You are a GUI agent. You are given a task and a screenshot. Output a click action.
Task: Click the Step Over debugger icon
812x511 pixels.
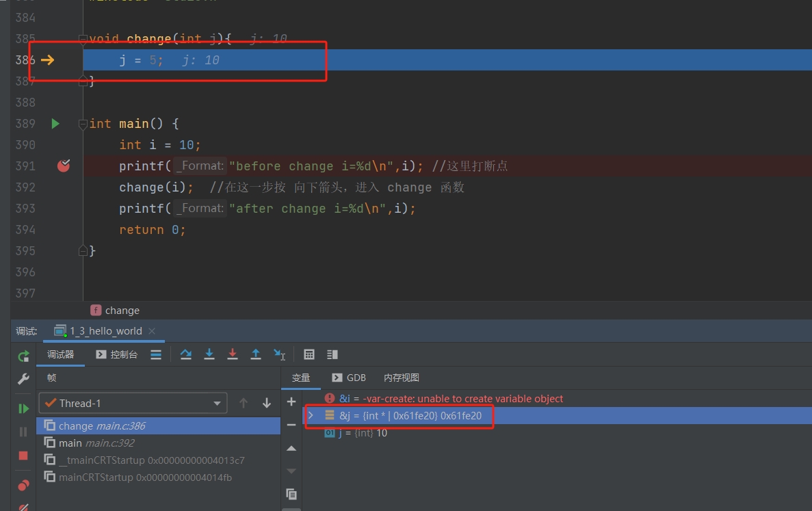point(186,354)
